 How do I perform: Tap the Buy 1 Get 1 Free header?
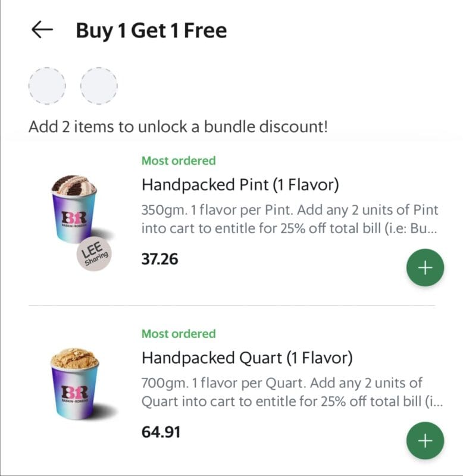click(151, 31)
